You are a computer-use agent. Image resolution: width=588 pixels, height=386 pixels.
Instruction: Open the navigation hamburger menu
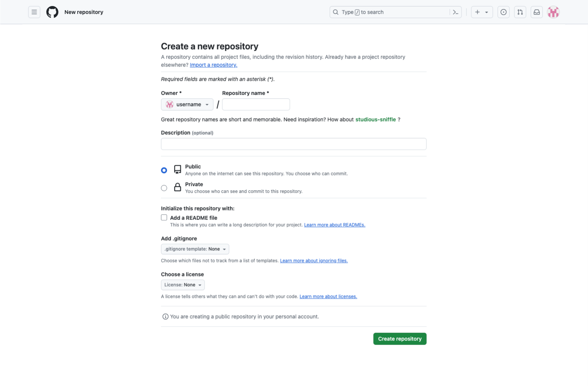pyautogui.click(x=34, y=12)
